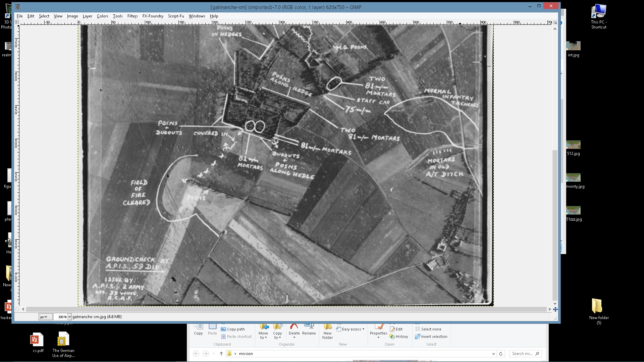
Task: Open the File menu in GIMP
Action: [x=19, y=16]
